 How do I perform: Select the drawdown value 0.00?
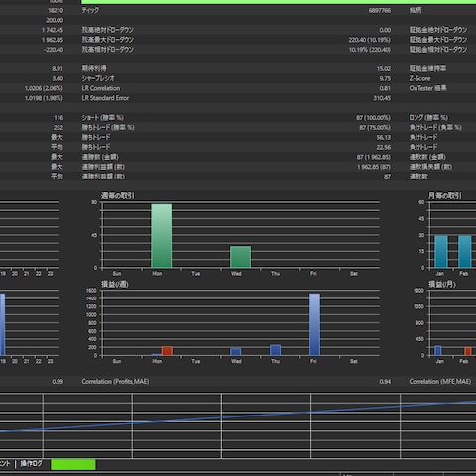click(385, 30)
